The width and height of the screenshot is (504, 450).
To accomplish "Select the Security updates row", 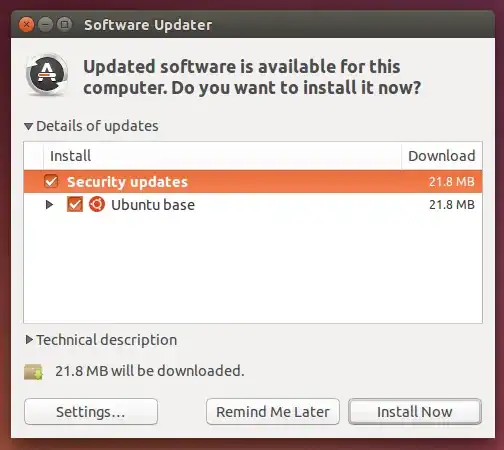I will [253, 182].
